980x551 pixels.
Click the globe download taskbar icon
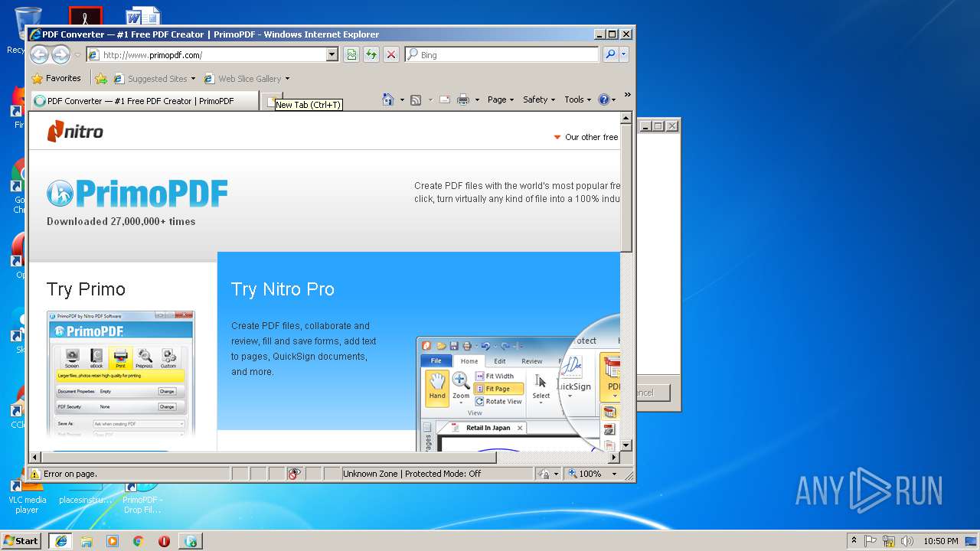[x=191, y=540]
